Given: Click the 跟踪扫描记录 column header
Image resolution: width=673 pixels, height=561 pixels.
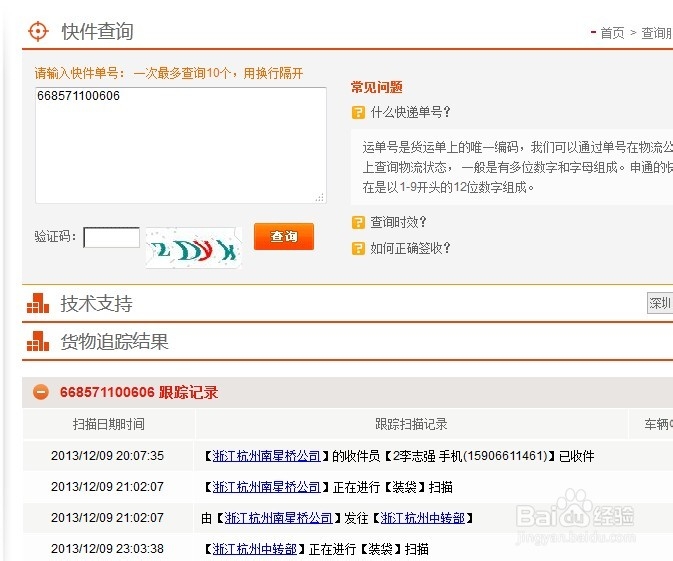Looking at the screenshot, I should coord(411,424).
